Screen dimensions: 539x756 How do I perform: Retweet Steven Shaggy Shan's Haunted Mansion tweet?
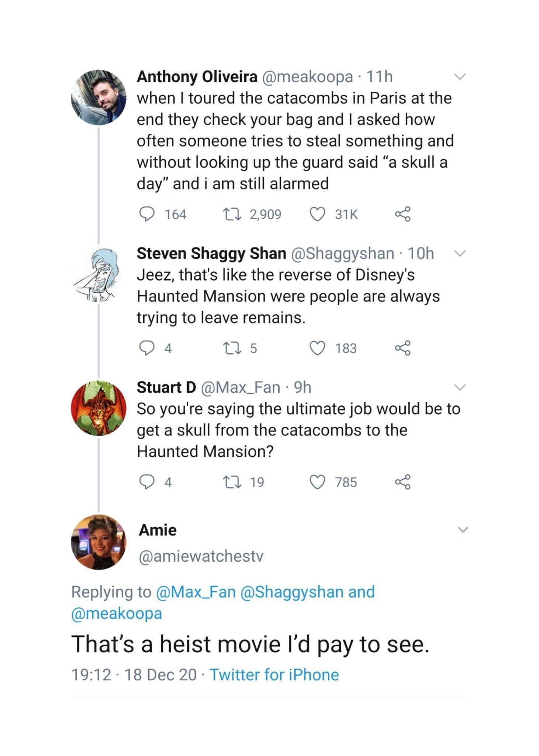pos(232,348)
